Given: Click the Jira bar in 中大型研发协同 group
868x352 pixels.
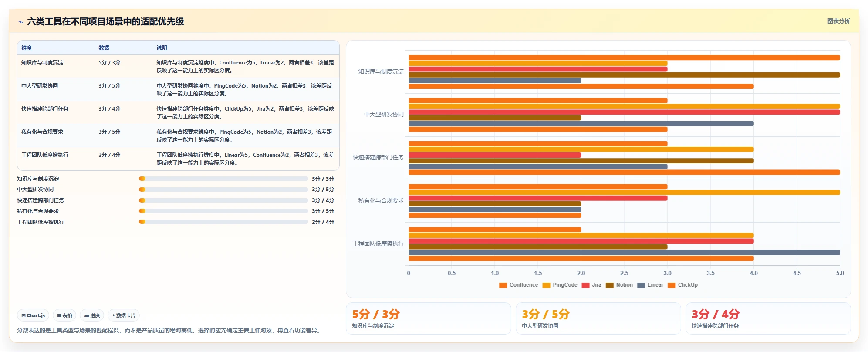Looking at the screenshot, I should point(624,112).
